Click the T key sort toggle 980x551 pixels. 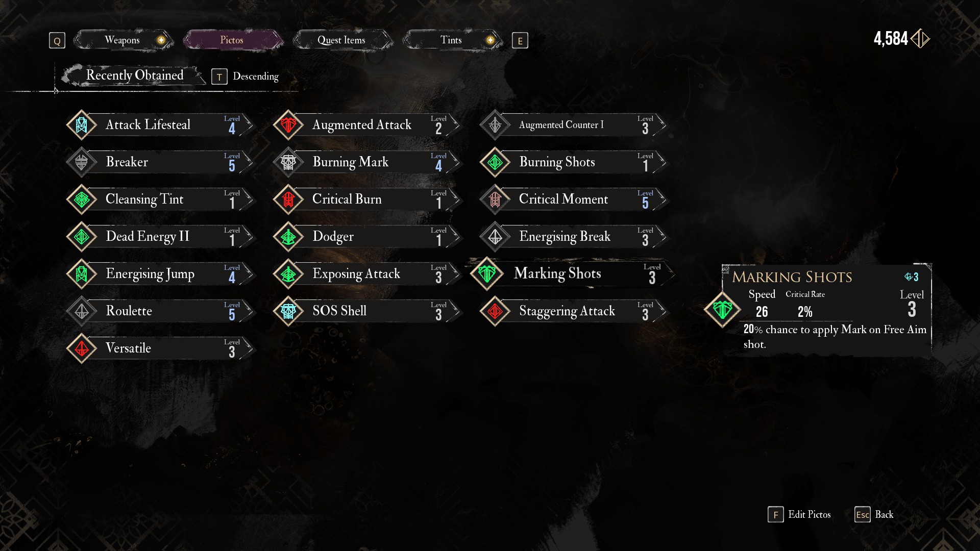219,77
